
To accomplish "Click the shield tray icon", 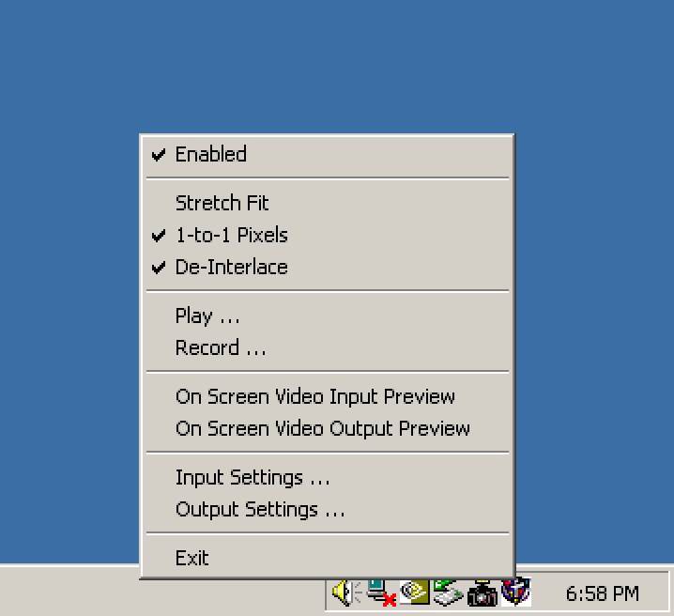I will [516, 592].
